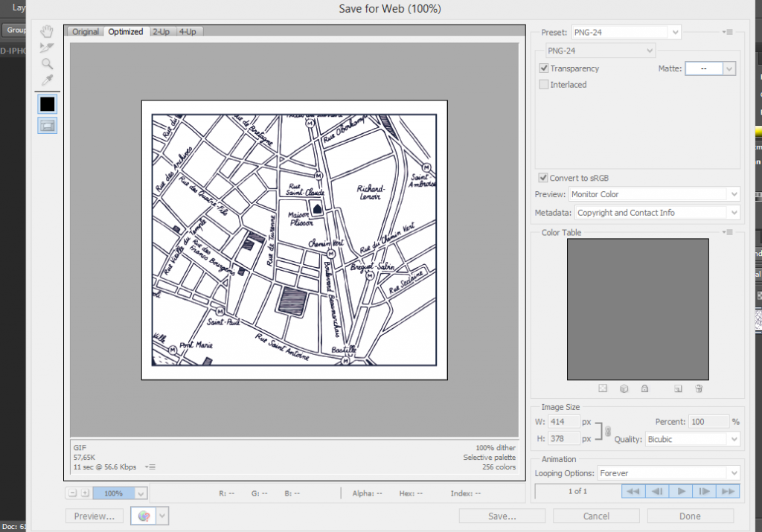Click the delete color trash icon
This screenshot has width=762, height=532.
pos(699,388)
